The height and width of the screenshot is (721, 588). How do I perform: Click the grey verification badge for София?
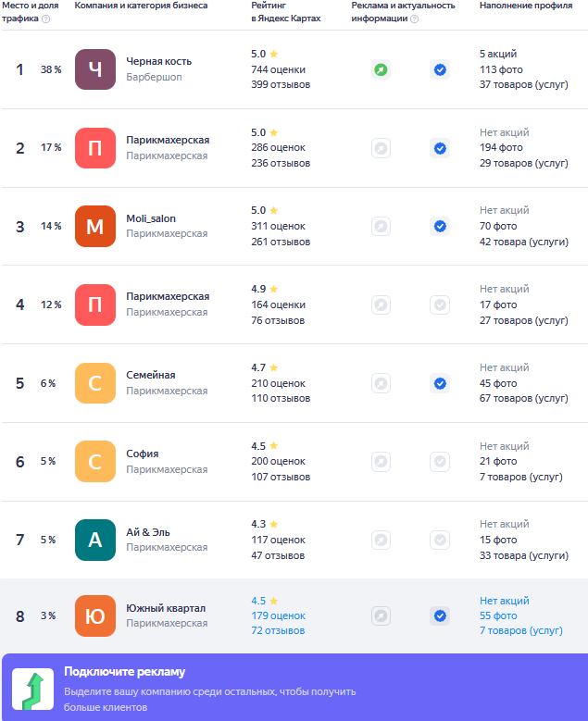coord(440,461)
